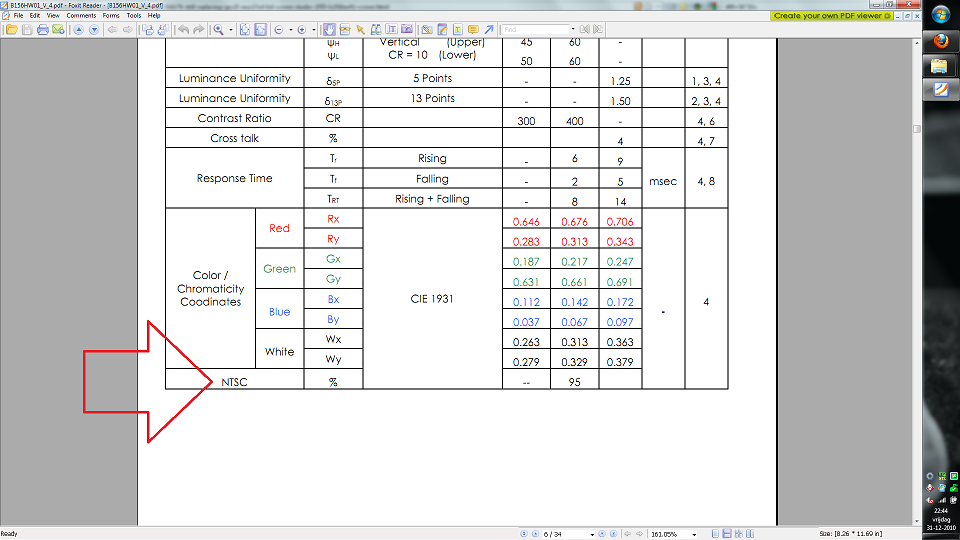Screen dimensions: 960x540
Task: Click the Zoom Out minus icon
Action: pyautogui.click(x=279, y=29)
